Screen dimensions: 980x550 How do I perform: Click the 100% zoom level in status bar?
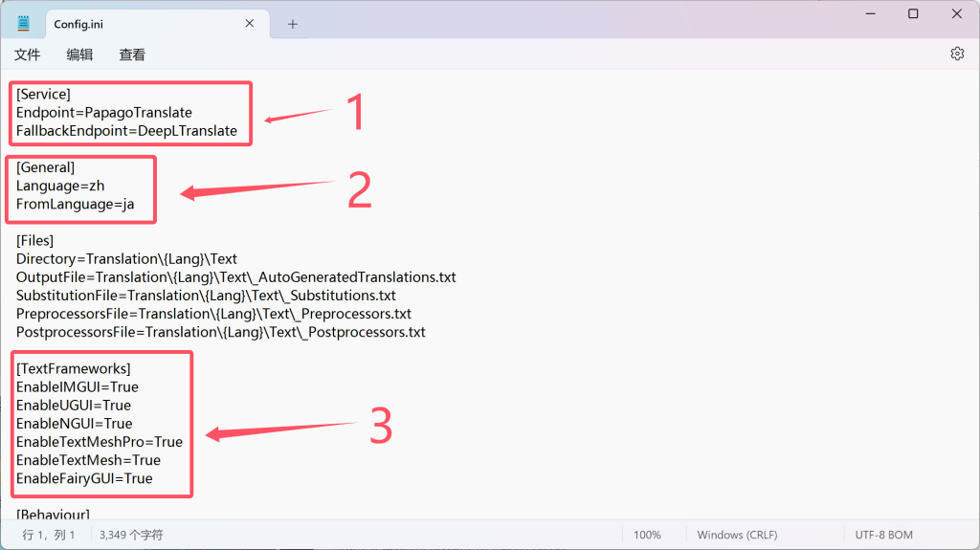647,535
